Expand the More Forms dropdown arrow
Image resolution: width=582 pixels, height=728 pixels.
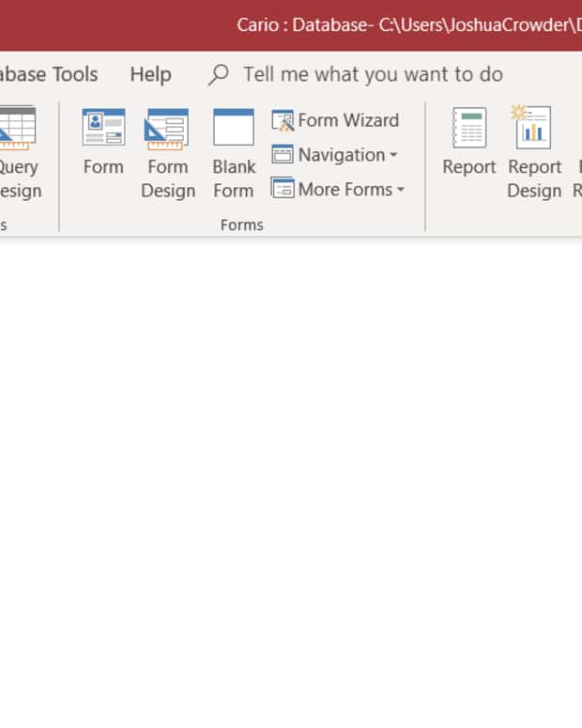(401, 190)
